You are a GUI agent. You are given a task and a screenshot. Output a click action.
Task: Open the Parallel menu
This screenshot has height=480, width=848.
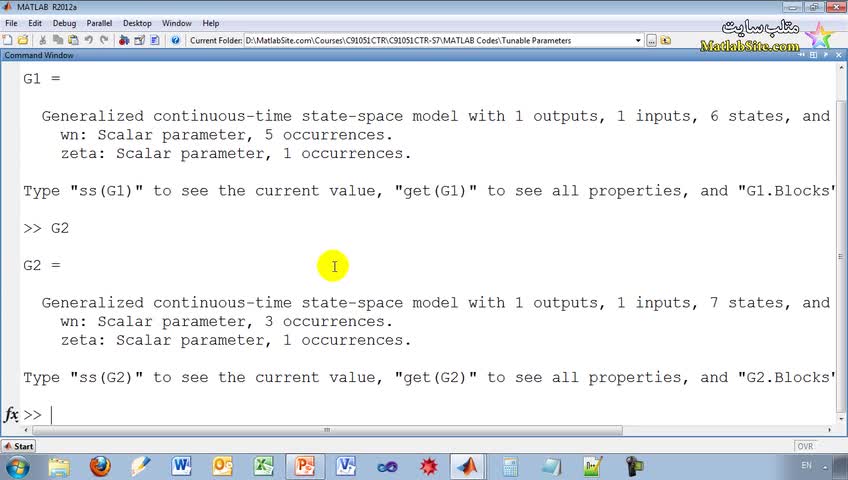[99, 23]
